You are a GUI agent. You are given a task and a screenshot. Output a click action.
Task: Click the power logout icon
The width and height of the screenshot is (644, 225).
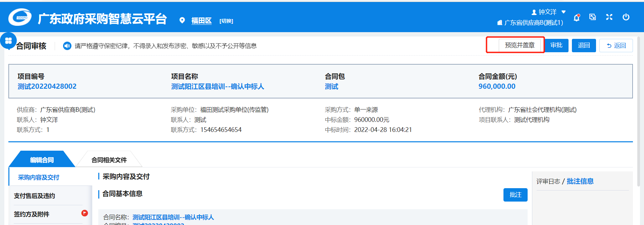[626, 17]
